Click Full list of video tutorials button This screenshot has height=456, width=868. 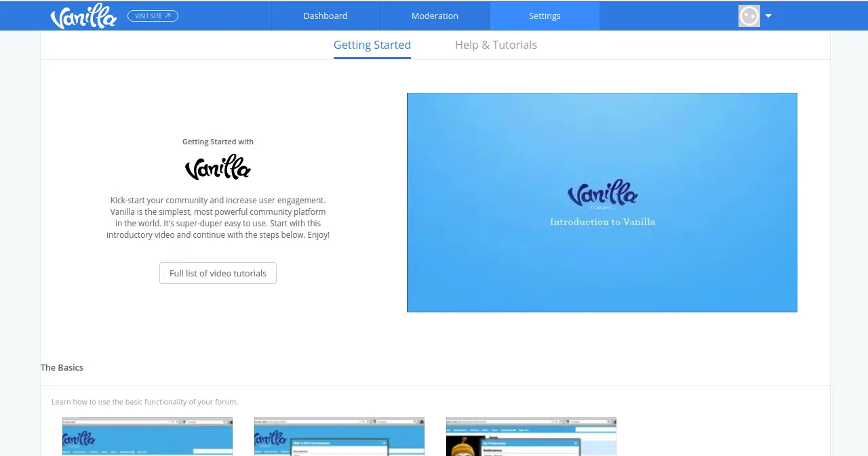pyautogui.click(x=218, y=273)
